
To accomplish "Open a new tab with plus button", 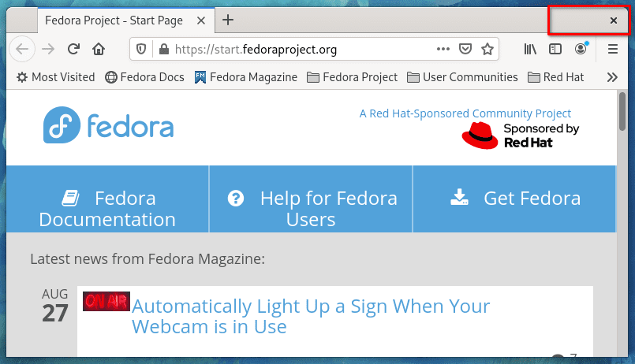I will point(228,20).
